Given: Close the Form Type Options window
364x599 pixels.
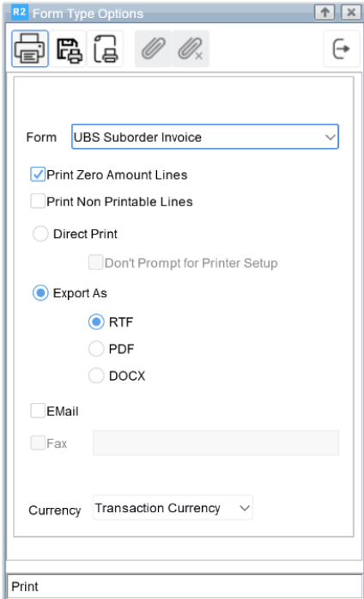Looking at the screenshot, I should (x=350, y=12).
